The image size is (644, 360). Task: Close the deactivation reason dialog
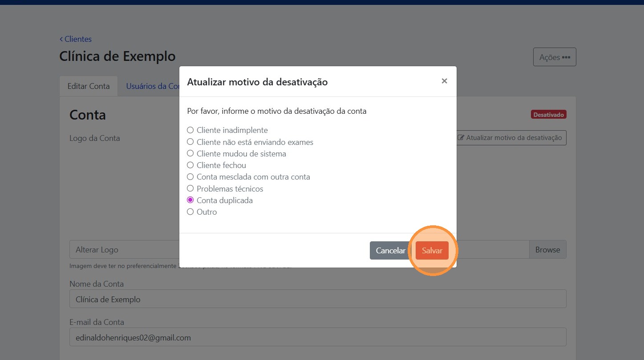(x=444, y=81)
